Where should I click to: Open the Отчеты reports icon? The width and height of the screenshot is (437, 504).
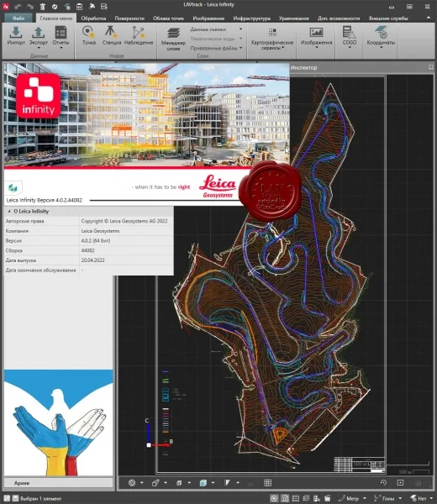[61, 33]
